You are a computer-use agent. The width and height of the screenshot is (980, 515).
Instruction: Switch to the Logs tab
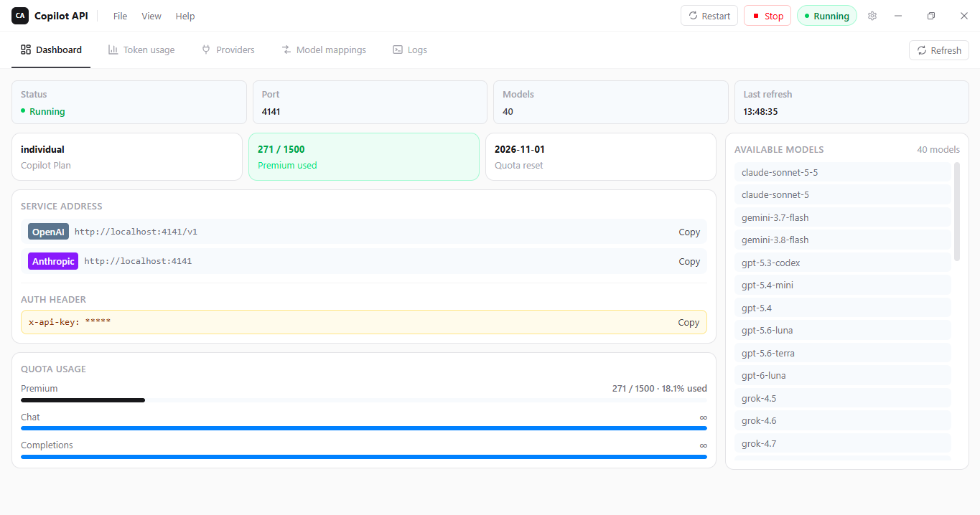[x=410, y=50]
